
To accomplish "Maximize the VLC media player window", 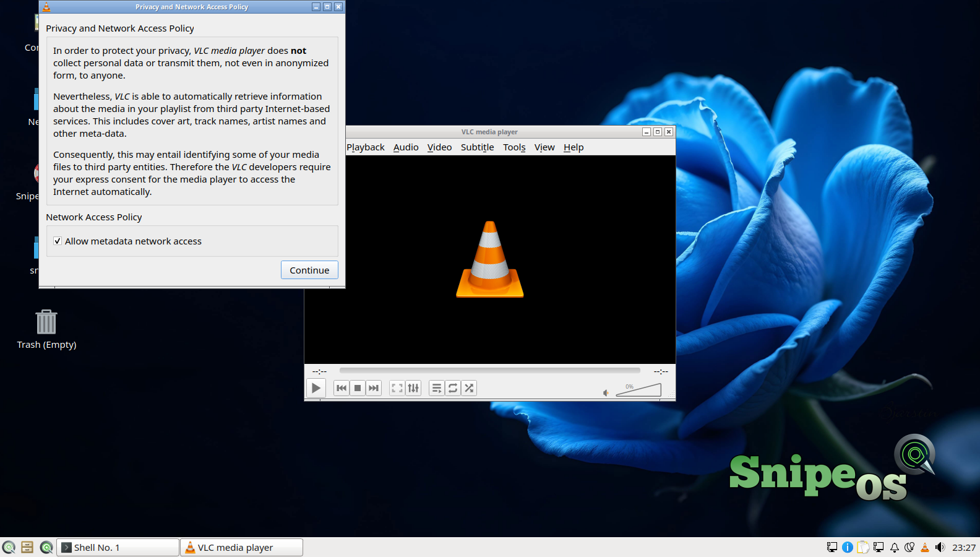I will [657, 132].
